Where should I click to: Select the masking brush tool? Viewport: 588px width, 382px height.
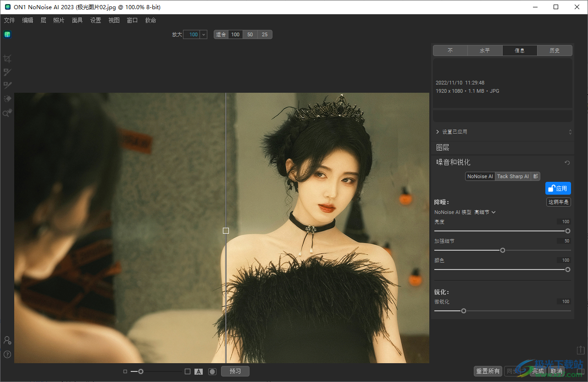coord(7,72)
